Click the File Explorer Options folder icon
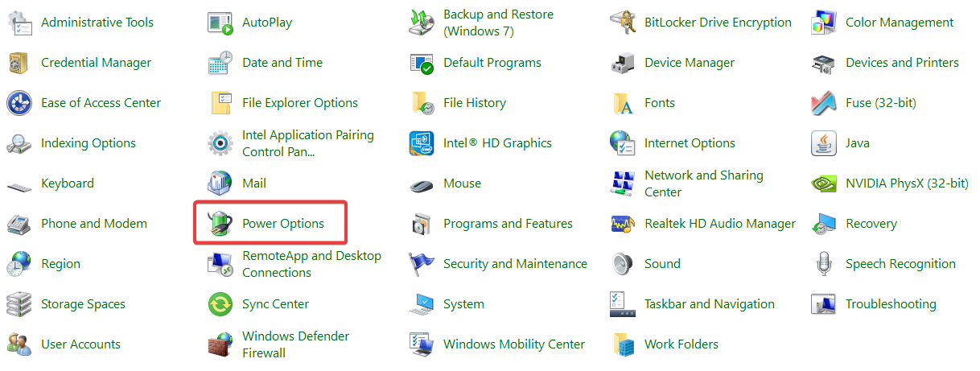Screen dimensions: 980x371 [220, 103]
